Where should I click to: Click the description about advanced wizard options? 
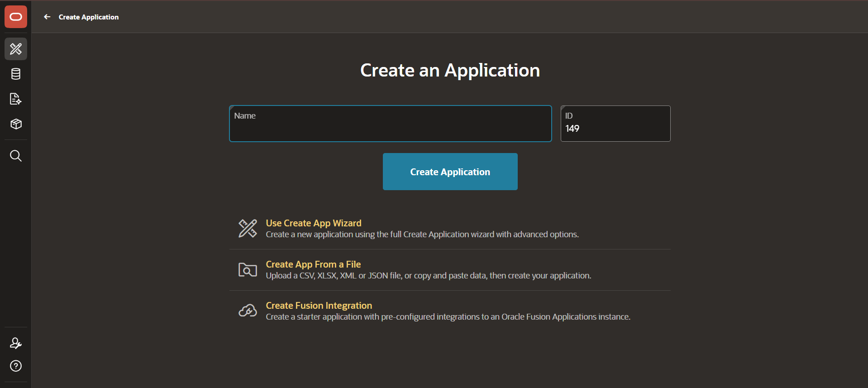[x=422, y=235]
